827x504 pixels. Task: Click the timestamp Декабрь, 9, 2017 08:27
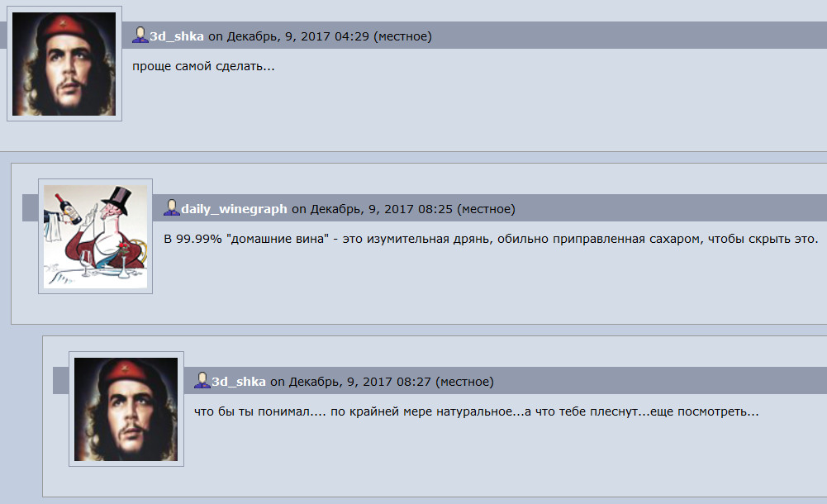click(x=359, y=382)
